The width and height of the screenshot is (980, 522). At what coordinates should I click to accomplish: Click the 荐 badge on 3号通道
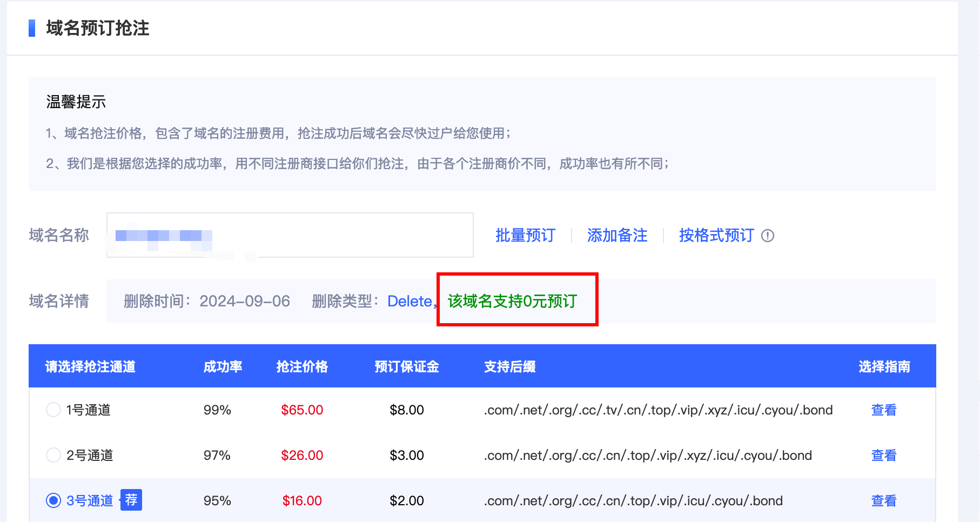point(131,500)
